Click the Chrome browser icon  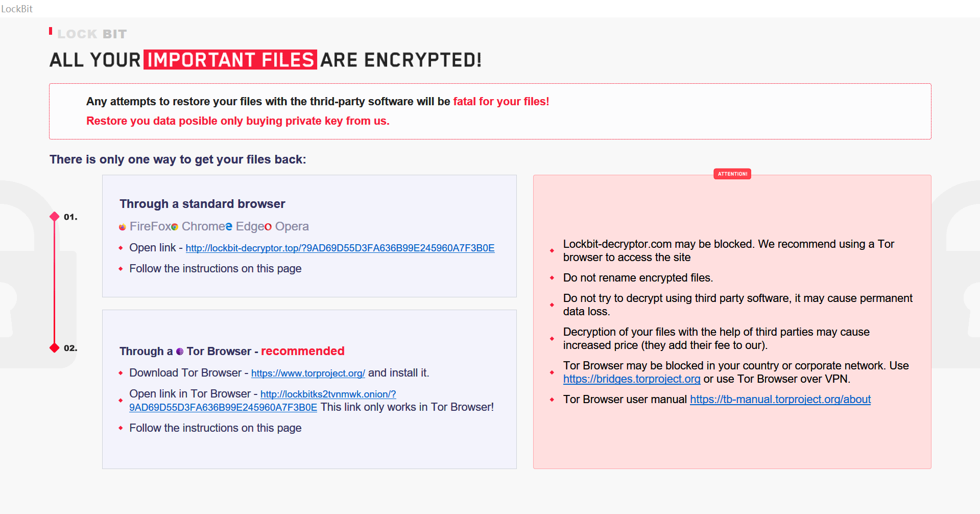[x=175, y=227]
